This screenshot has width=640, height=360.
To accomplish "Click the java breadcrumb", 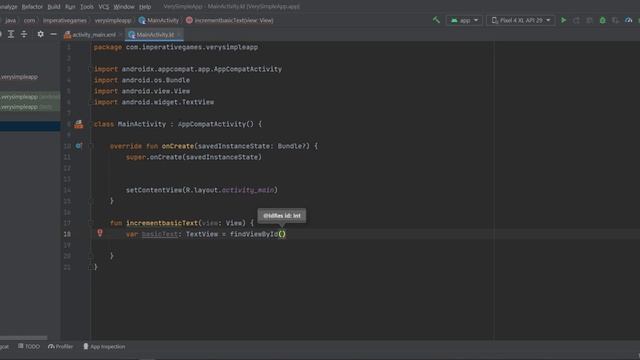I will click(11, 20).
